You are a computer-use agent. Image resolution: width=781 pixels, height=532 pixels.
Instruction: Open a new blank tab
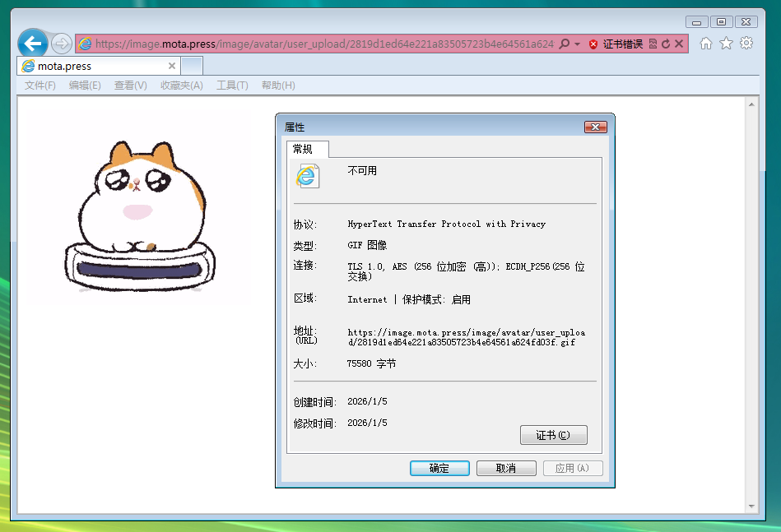click(193, 66)
